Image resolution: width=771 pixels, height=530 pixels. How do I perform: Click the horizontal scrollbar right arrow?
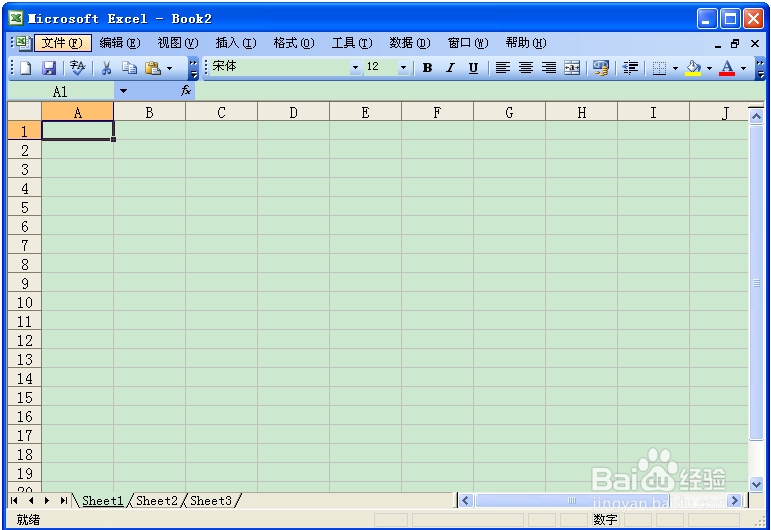735,501
